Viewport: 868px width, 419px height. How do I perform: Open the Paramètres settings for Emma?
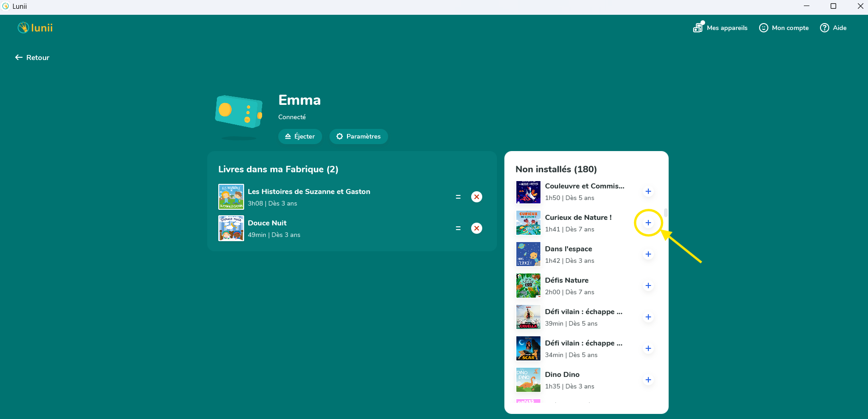tap(359, 136)
